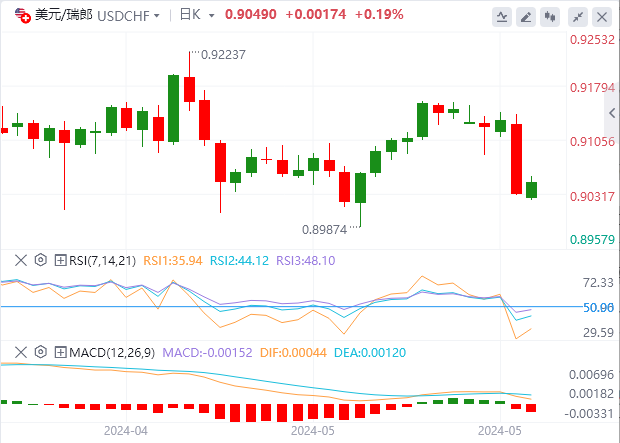Click the USD/CHF currency flag icon

(x=23, y=15)
